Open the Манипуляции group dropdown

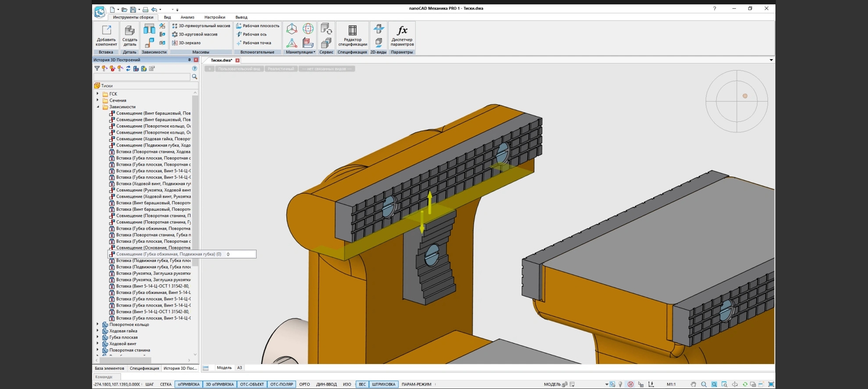click(300, 52)
